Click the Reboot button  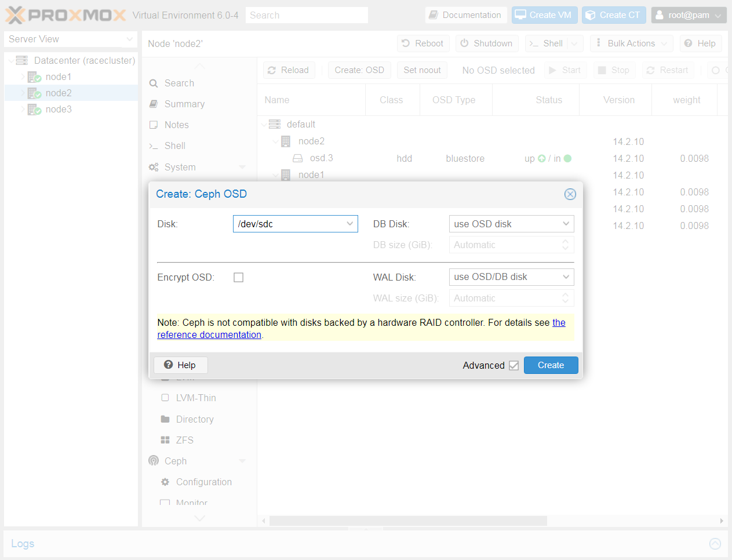tap(423, 43)
